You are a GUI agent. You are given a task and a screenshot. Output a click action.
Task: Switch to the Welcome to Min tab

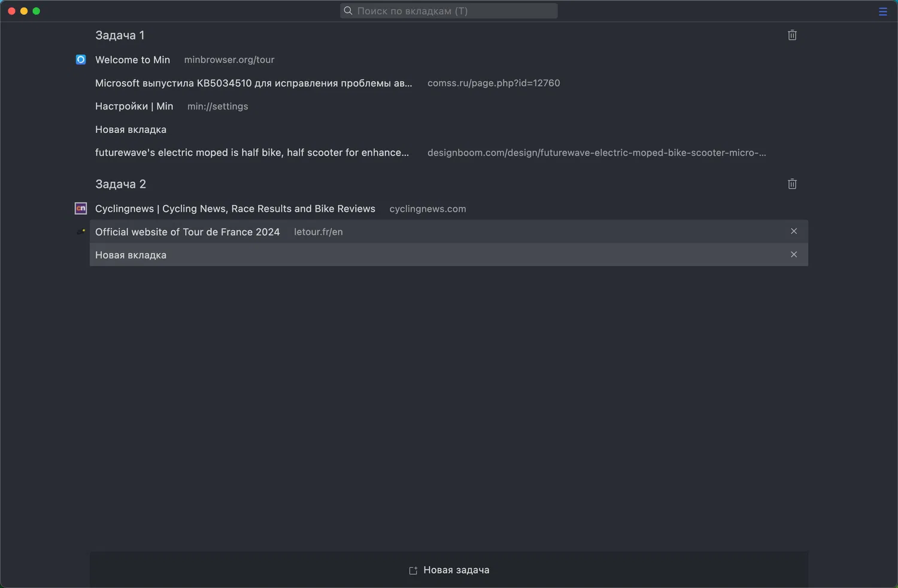click(x=132, y=60)
